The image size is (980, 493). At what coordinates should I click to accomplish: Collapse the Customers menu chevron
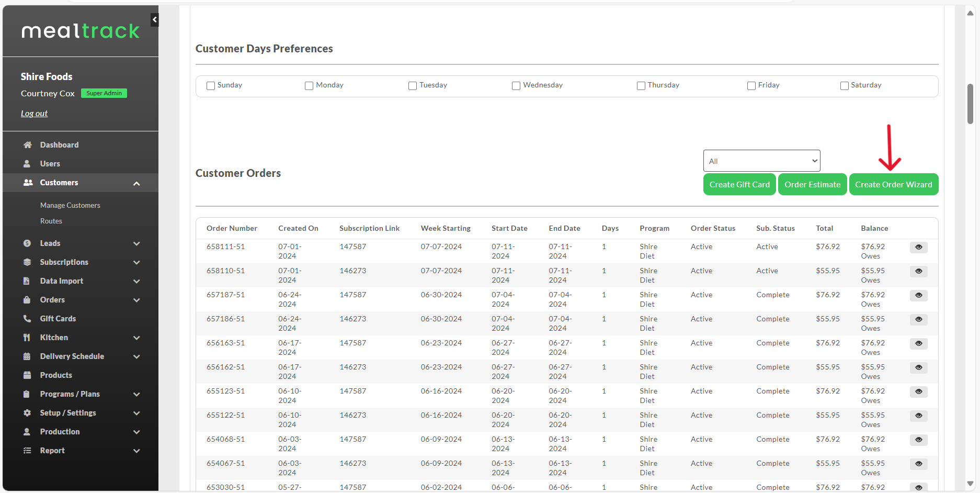click(x=136, y=183)
